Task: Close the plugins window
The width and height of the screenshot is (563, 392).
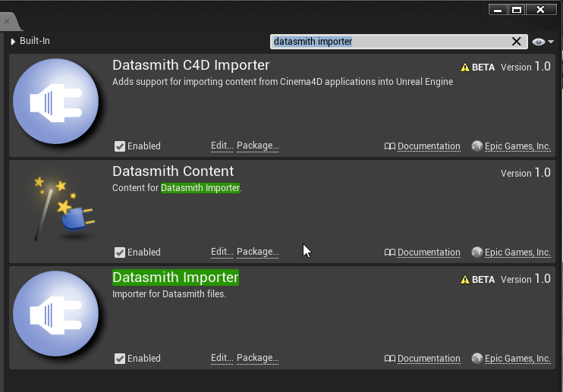Action: pyautogui.click(x=541, y=10)
